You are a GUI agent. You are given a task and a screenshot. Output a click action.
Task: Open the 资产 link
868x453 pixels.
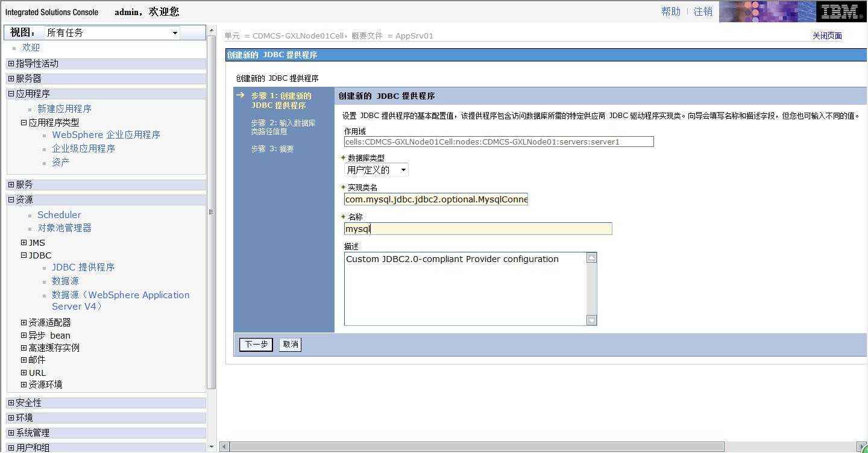coord(60,163)
